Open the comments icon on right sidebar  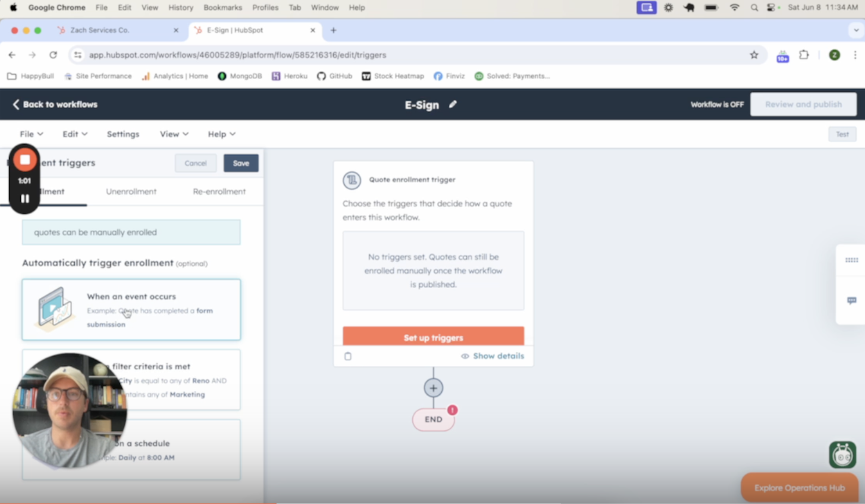pyautogui.click(x=851, y=301)
